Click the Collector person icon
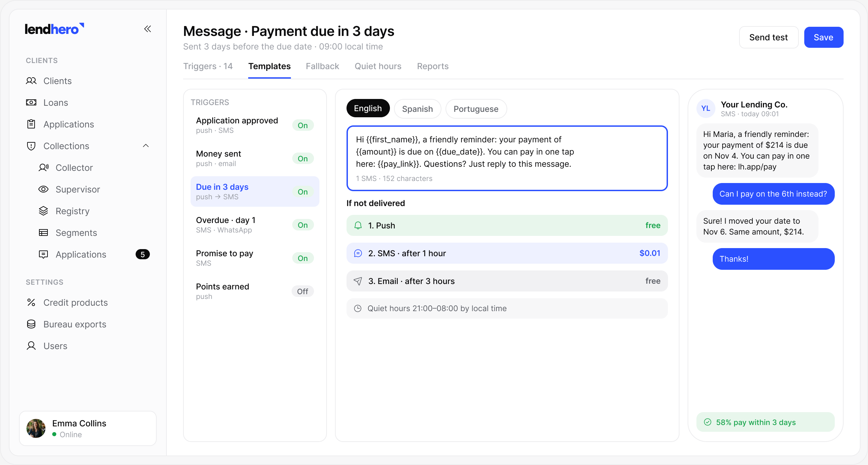 click(43, 168)
